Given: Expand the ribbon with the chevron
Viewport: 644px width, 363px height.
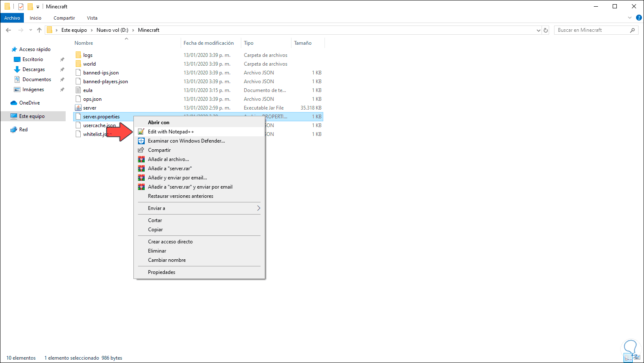Looking at the screenshot, I should pyautogui.click(x=630, y=18).
